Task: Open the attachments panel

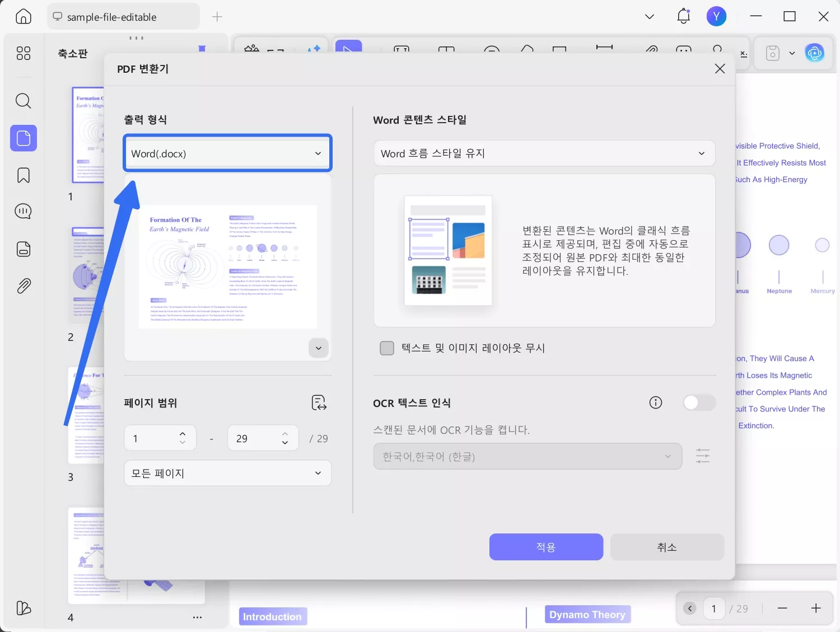Action: click(x=23, y=285)
